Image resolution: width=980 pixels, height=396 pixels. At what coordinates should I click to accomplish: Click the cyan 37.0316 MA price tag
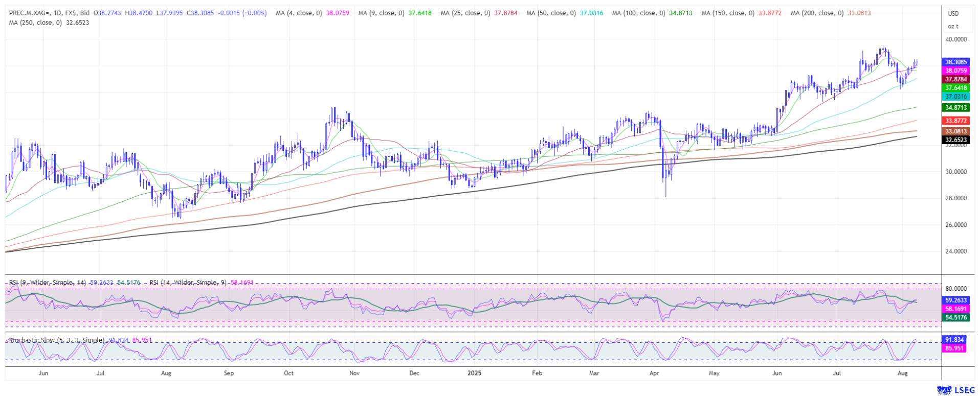[956, 97]
